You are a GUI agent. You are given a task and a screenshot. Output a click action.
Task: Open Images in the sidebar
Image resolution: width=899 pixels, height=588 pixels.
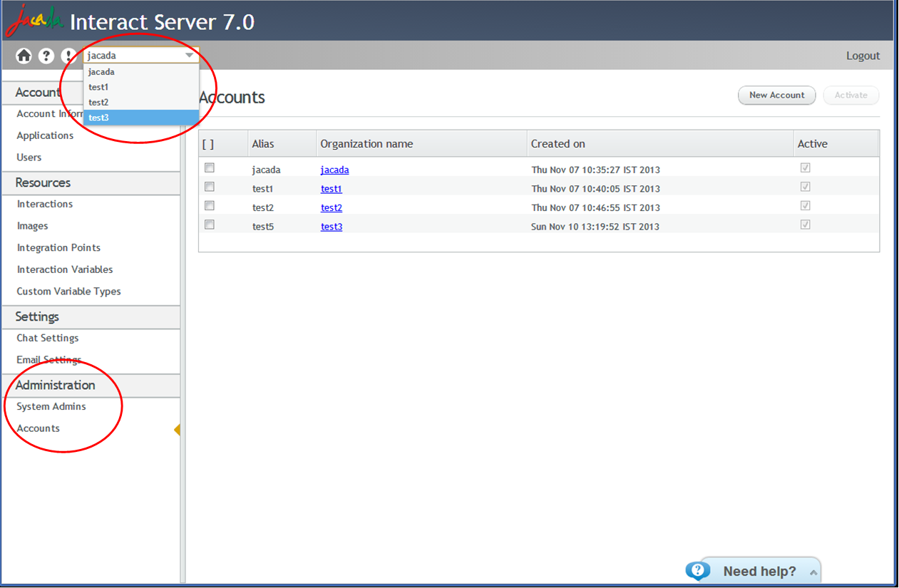33,226
